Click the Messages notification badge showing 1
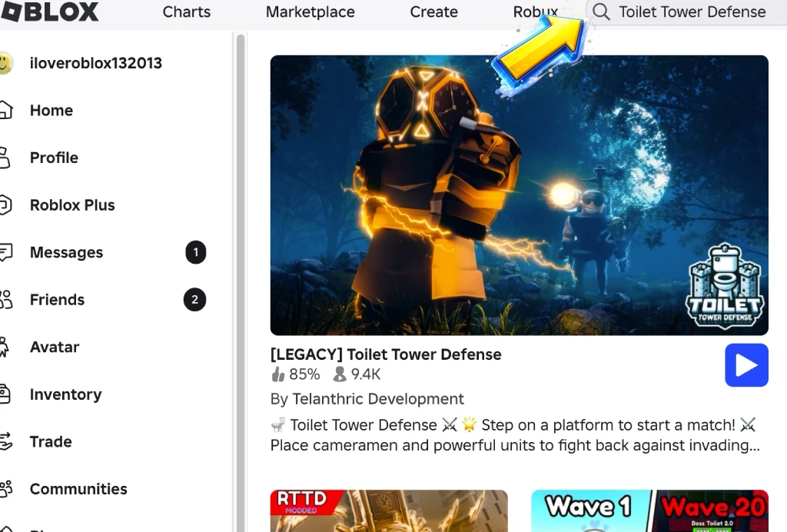Image resolution: width=787 pixels, height=532 pixels. click(196, 252)
